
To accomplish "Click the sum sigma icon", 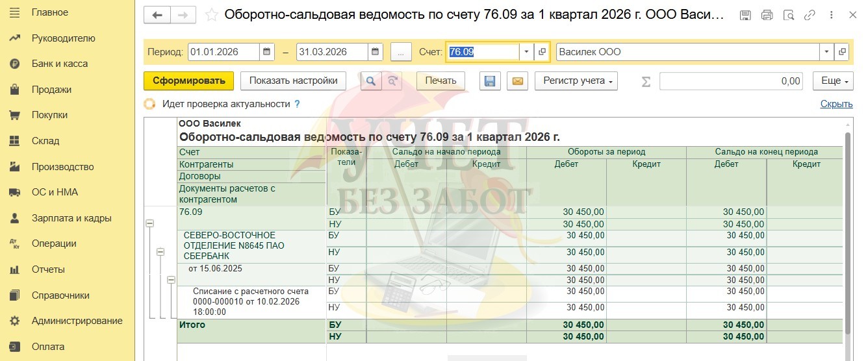I will click(x=646, y=81).
